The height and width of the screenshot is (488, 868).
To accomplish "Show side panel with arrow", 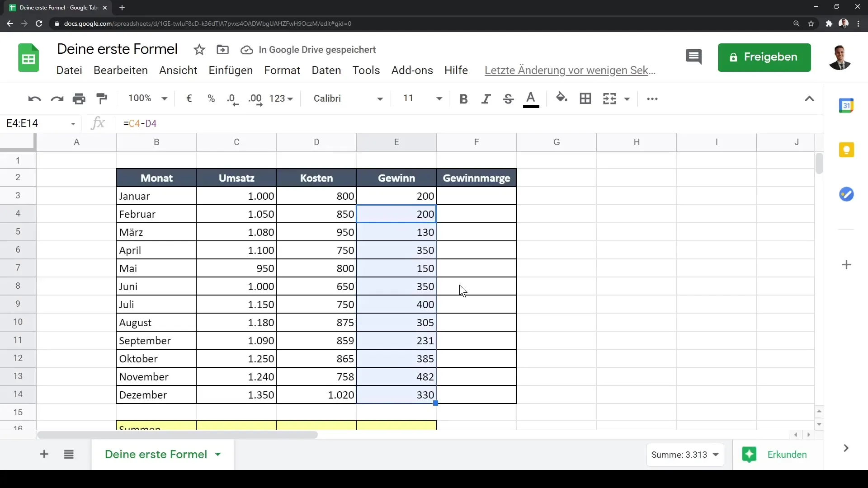I will pyautogui.click(x=846, y=448).
